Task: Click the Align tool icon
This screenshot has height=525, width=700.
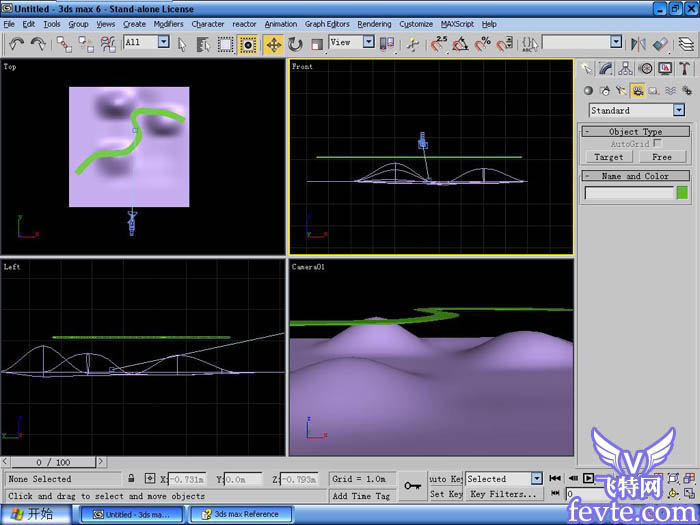Action: (x=660, y=44)
